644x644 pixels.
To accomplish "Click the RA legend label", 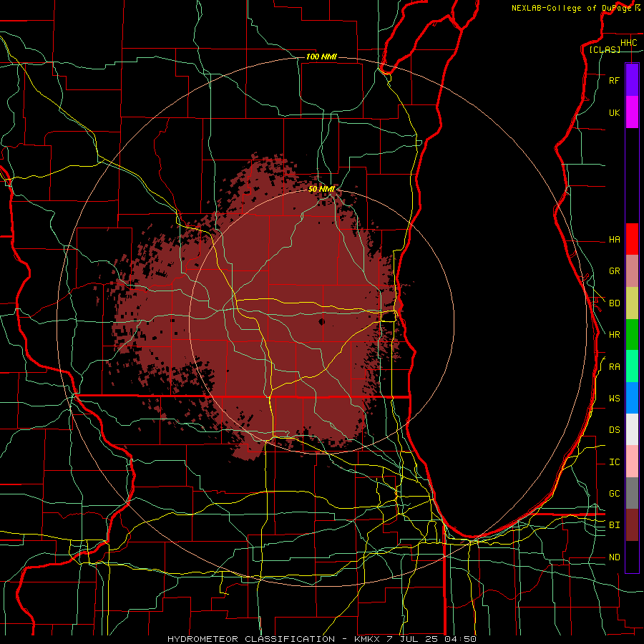I will pos(614,366).
